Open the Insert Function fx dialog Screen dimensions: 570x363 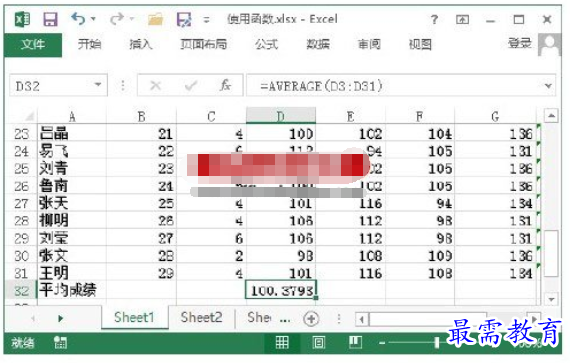tap(225, 86)
